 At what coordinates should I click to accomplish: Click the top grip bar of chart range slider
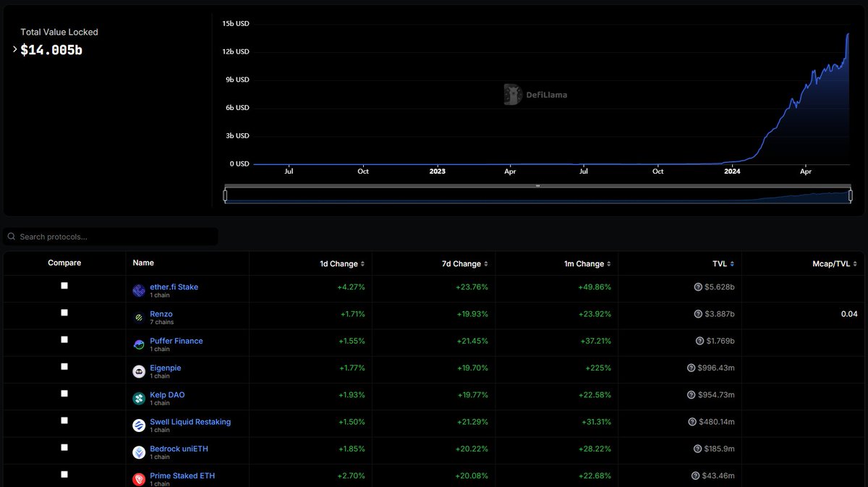click(537, 186)
